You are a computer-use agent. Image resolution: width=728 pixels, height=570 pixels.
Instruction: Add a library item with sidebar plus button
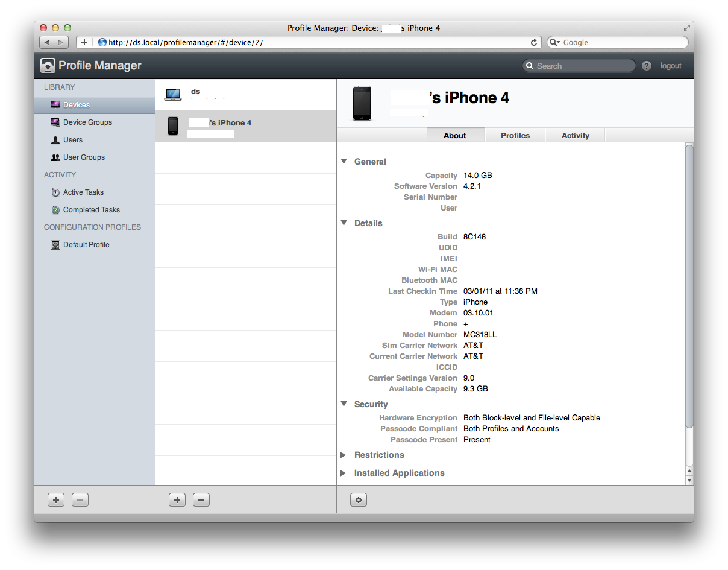click(56, 500)
